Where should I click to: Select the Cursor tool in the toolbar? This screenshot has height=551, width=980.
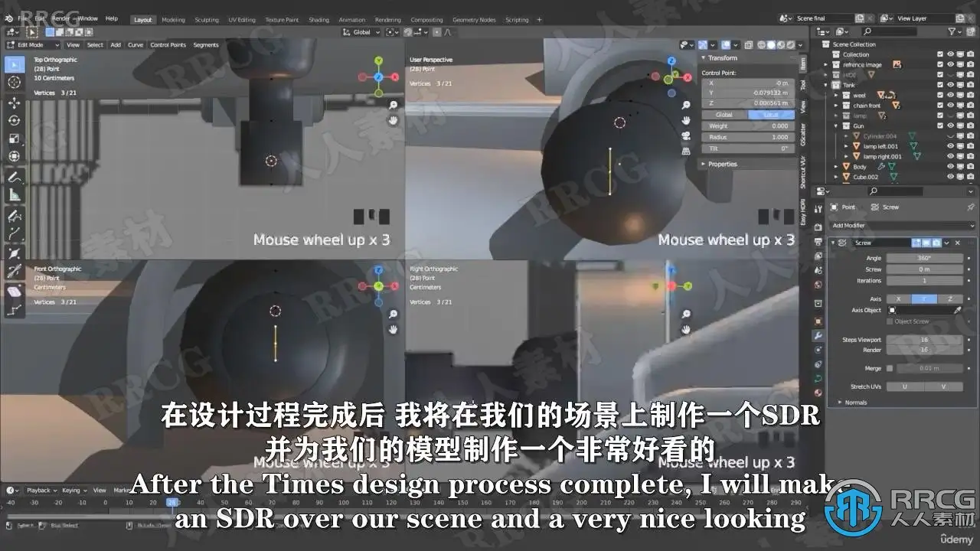[x=14, y=82]
